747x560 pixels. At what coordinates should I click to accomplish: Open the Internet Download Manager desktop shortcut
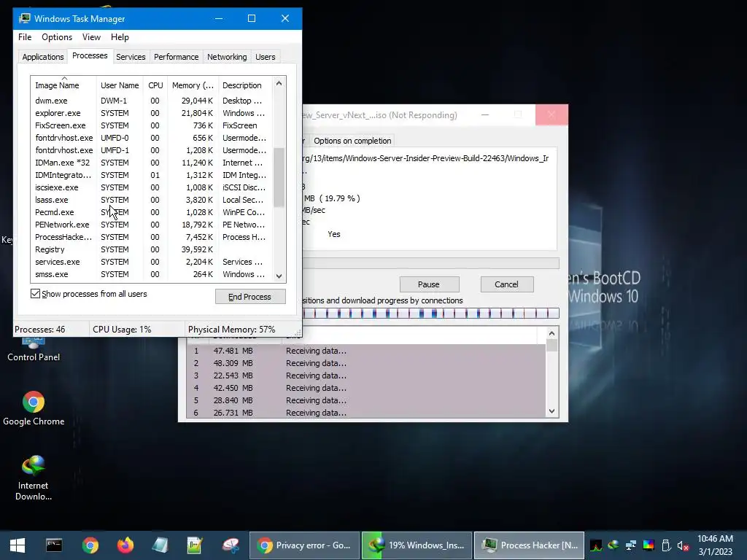point(34,478)
